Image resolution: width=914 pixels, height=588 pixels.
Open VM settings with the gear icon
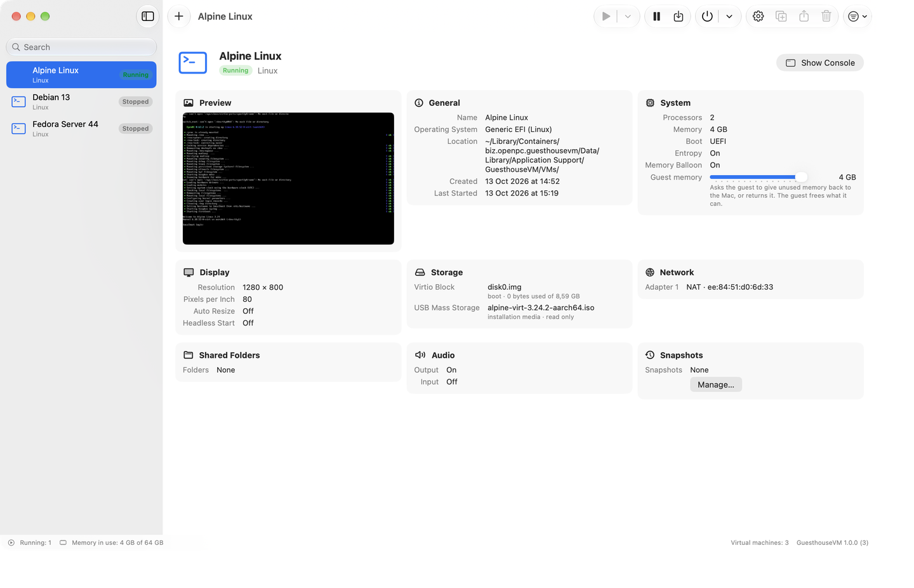(x=758, y=16)
